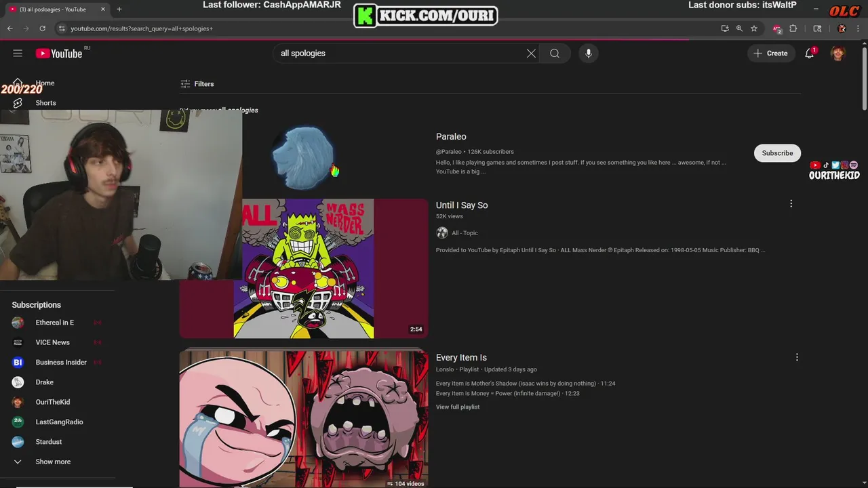Open the account avatar menu
Screen dimensions: 868x488
[x=838, y=54]
